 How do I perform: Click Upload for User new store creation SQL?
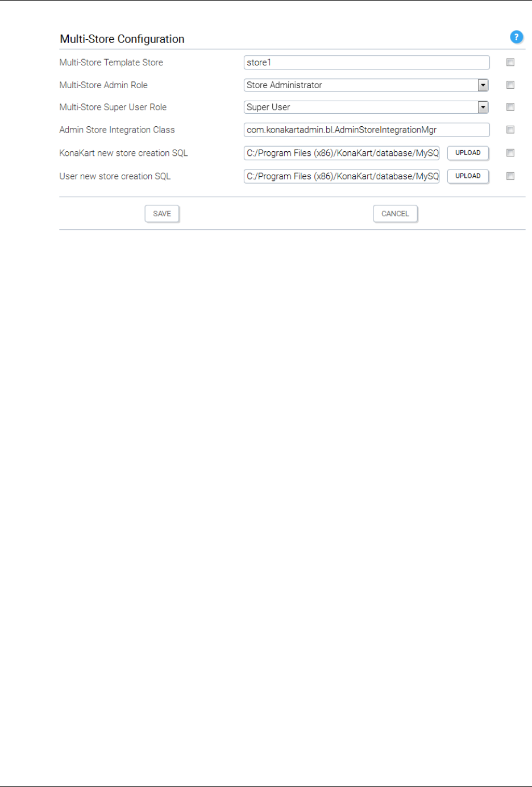(468, 176)
